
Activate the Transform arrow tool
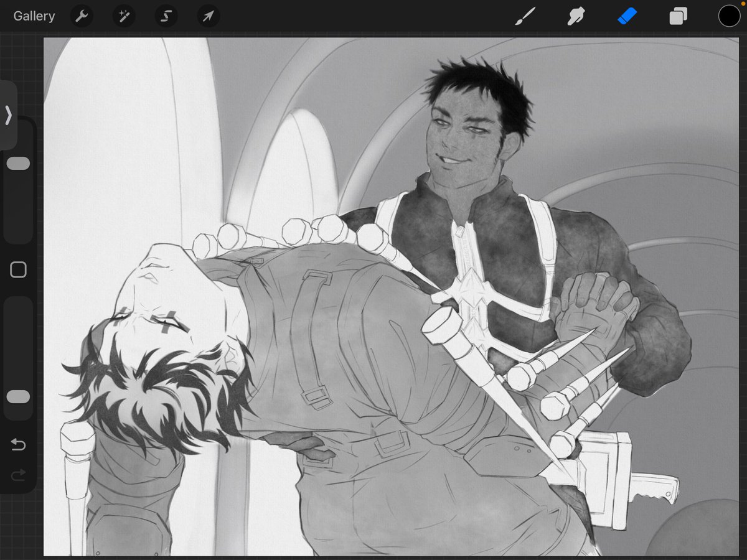coord(209,16)
